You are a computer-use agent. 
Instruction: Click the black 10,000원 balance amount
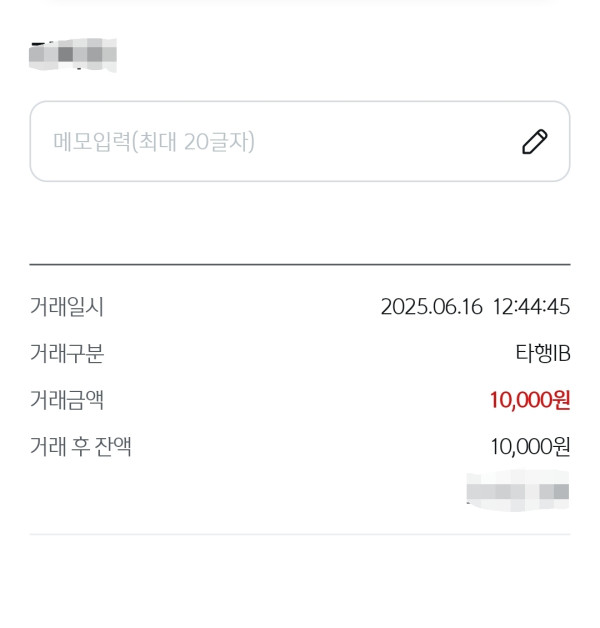point(530,447)
